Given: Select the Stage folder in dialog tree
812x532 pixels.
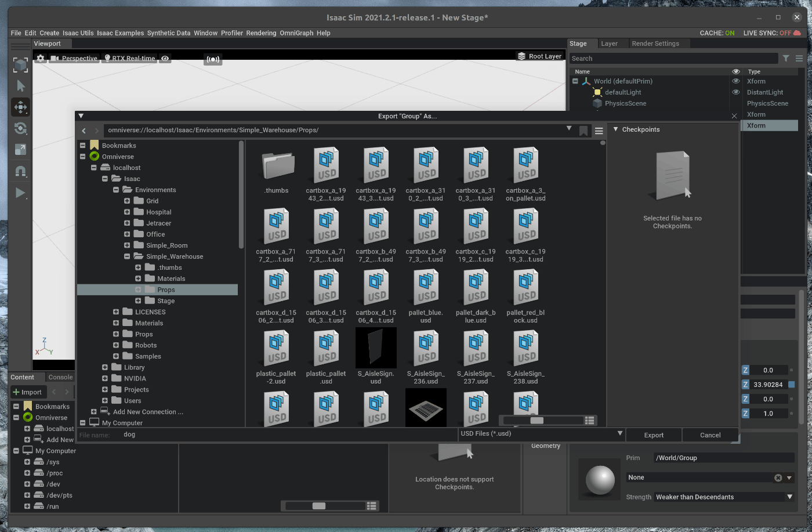Looking at the screenshot, I should [165, 301].
